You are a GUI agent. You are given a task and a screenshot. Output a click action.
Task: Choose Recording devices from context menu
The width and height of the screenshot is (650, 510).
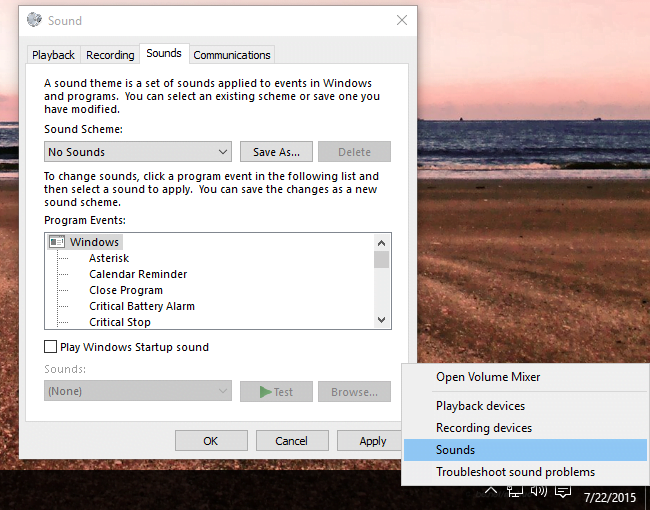pos(525,428)
